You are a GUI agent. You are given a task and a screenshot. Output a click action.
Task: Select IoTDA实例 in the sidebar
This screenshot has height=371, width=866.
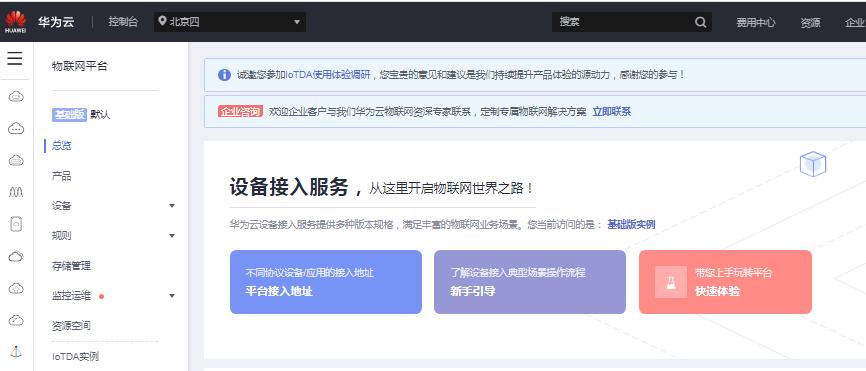point(75,357)
